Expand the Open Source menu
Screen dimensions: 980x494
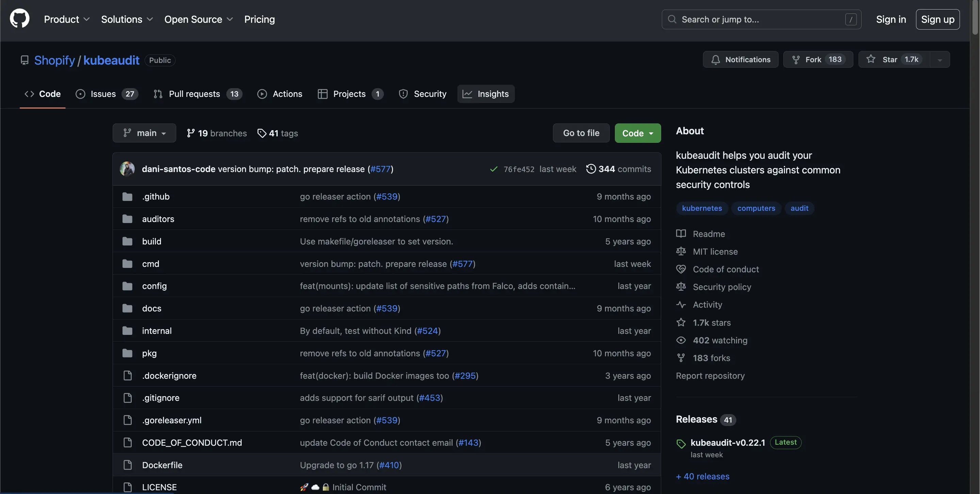(x=199, y=19)
